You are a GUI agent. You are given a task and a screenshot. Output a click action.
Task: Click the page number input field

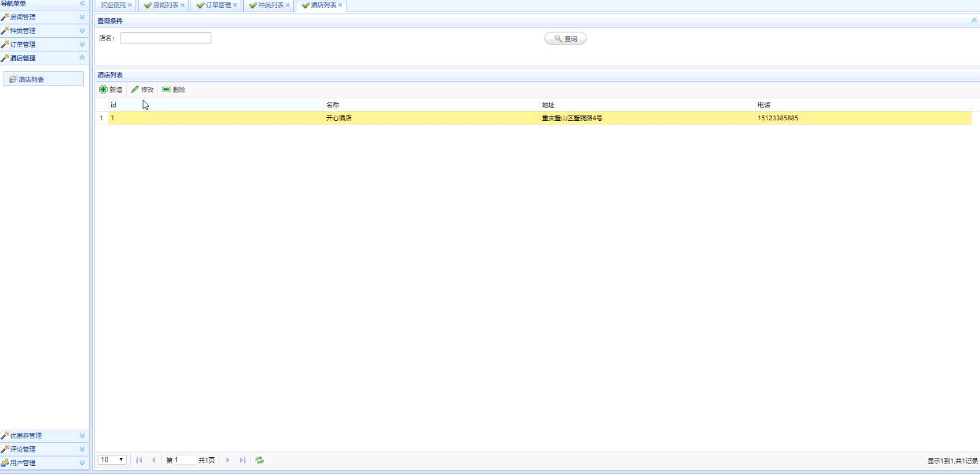(x=186, y=460)
